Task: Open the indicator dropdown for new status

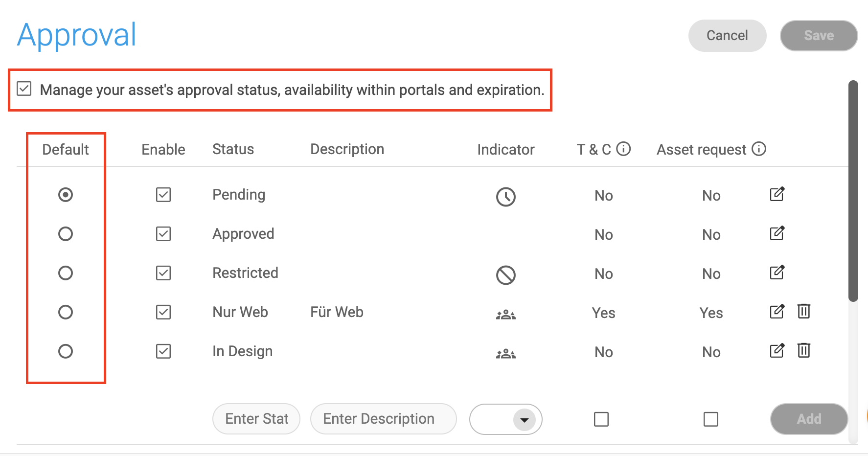Action: point(524,420)
